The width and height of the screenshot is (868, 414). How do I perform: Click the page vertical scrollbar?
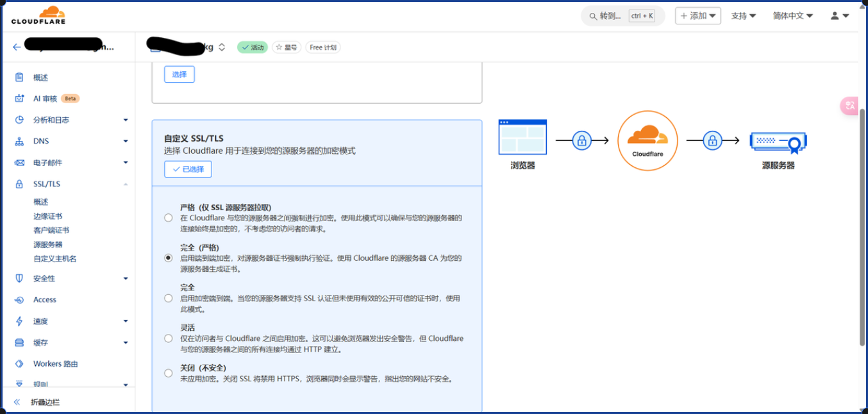863,228
